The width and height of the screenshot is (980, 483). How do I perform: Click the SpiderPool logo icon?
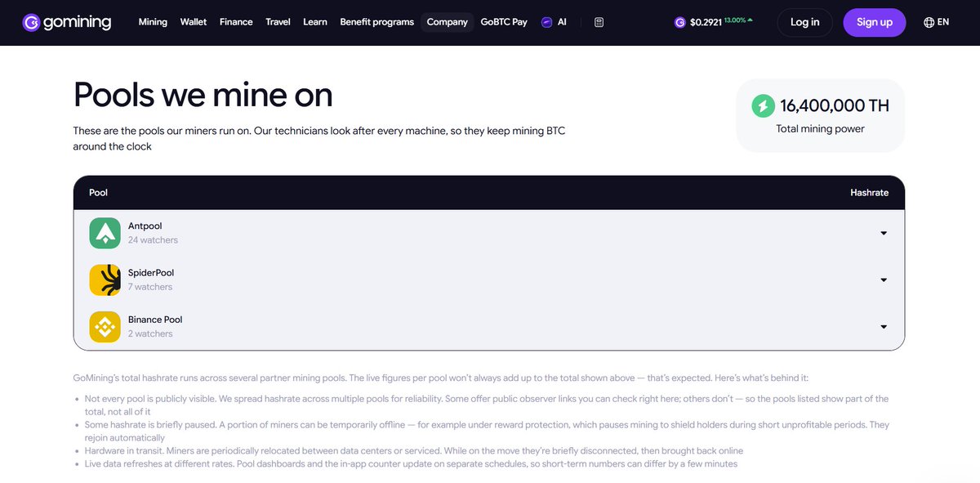click(105, 280)
